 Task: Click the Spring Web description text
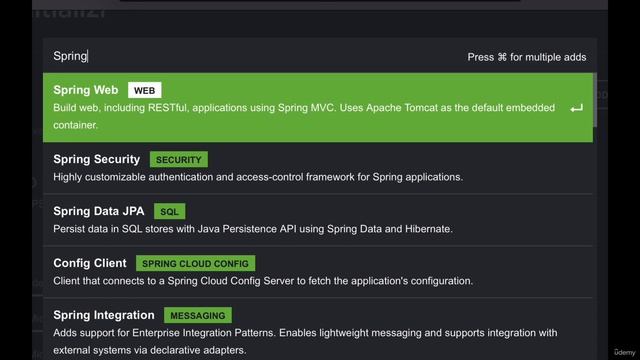[304, 116]
